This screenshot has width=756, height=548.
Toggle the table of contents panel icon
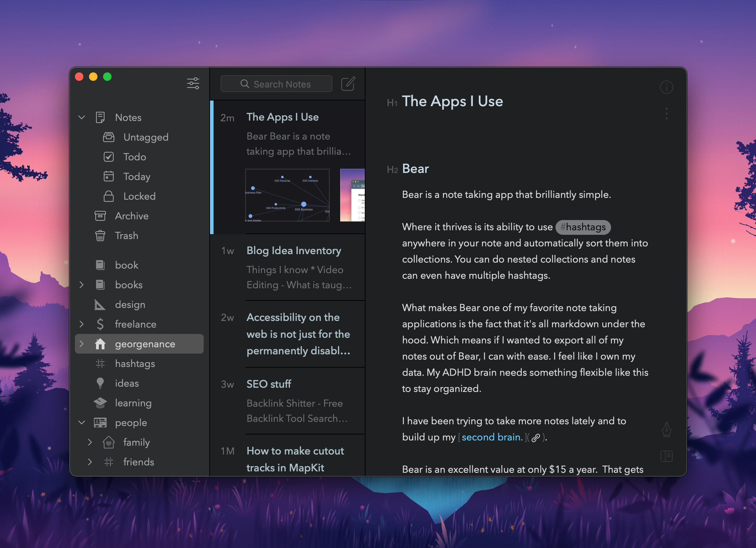tap(666, 456)
